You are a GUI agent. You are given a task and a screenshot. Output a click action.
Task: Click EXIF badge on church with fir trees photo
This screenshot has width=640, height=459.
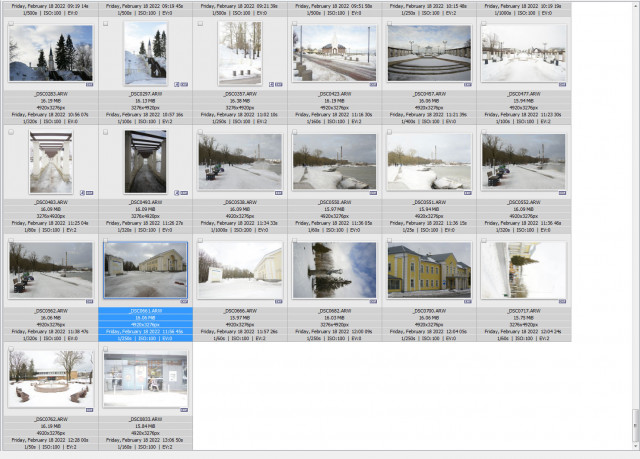pyautogui.click(x=89, y=84)
